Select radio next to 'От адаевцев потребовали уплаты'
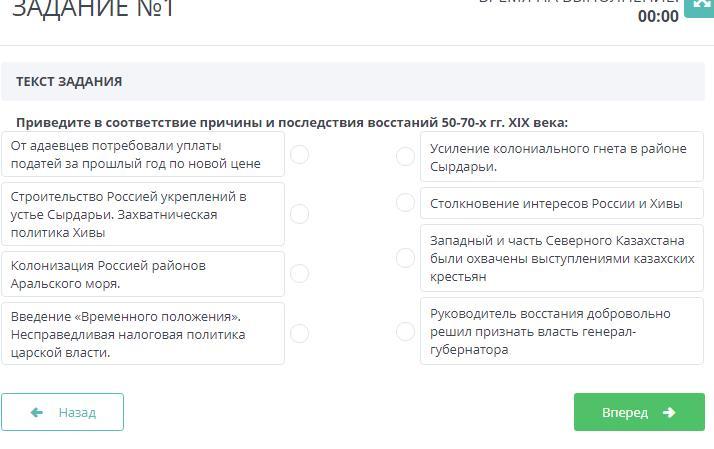This screenshot has height=449, width=714. click(300, 154)
